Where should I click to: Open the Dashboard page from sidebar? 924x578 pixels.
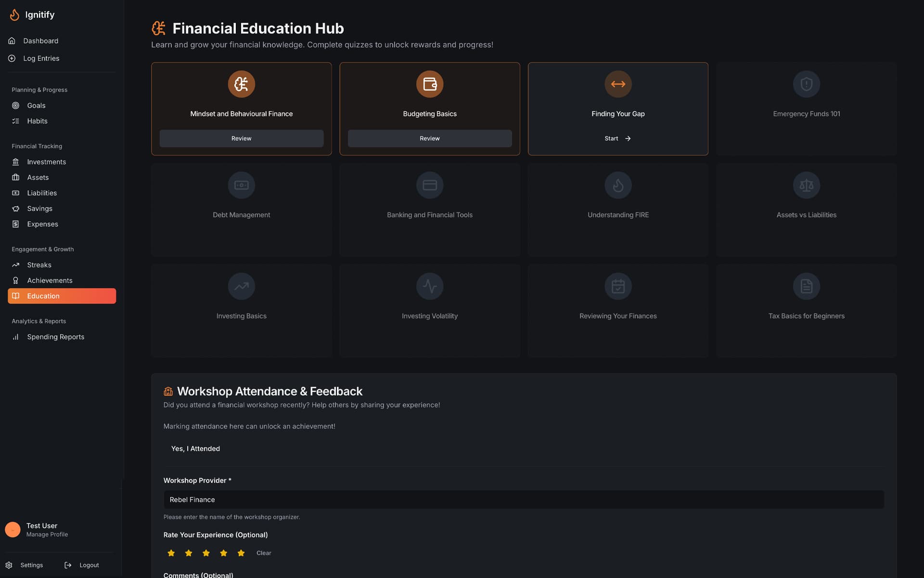pyautogui.click(x=40, y=41)
